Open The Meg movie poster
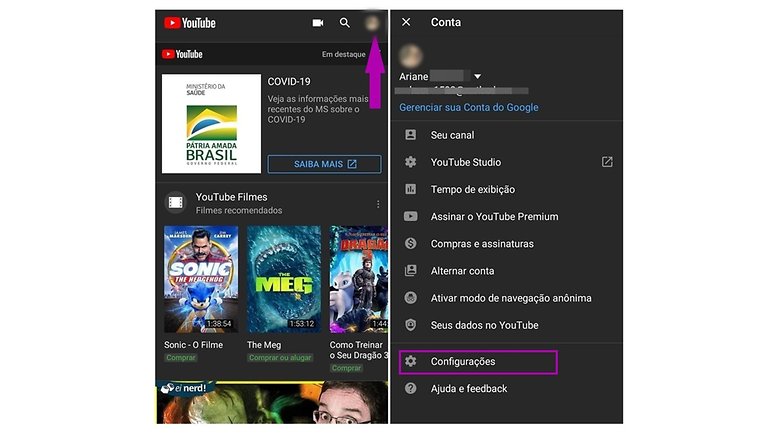This screenshot has width=782, height=440. pyautogui.click(x=284, y=279)
